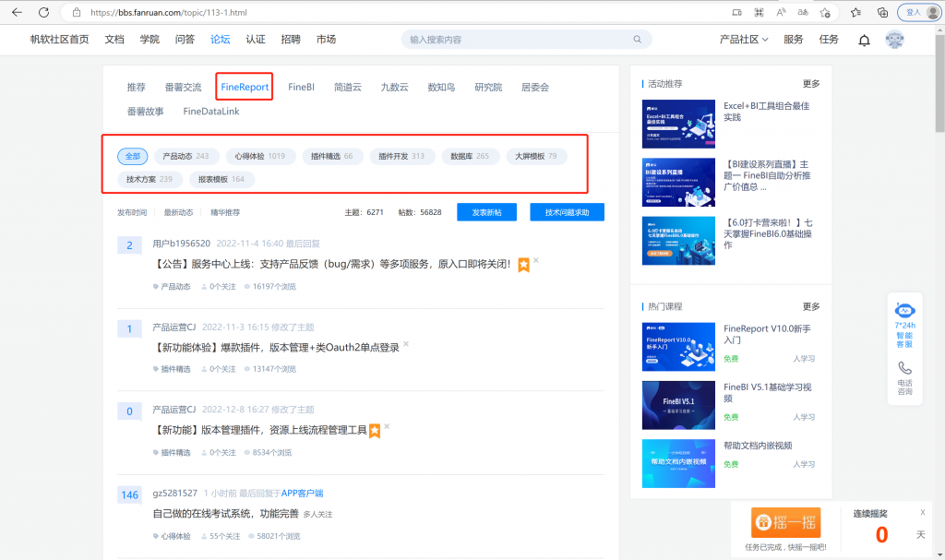The height and width of the screenshot is (560, 945).
Task: Switch to the FineDataLink tab
Action: tap(211, 111)
